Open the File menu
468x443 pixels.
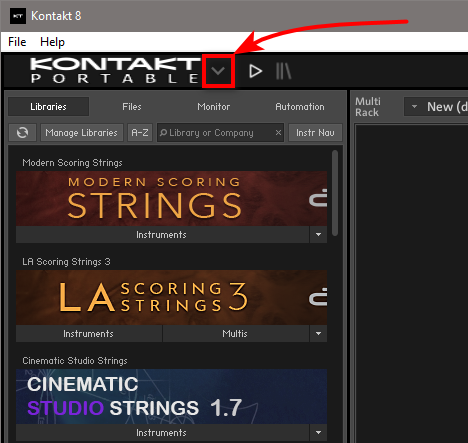[17, 42]
